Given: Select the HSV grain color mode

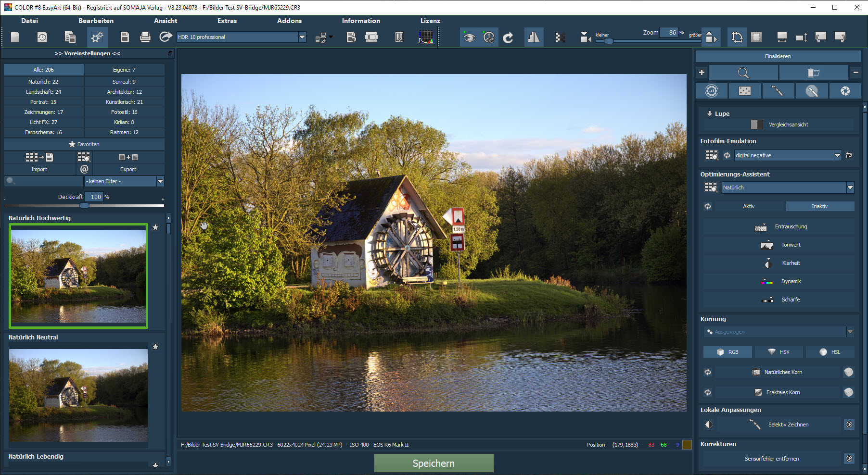Looking at the screenshot, I should pos(779,352).
